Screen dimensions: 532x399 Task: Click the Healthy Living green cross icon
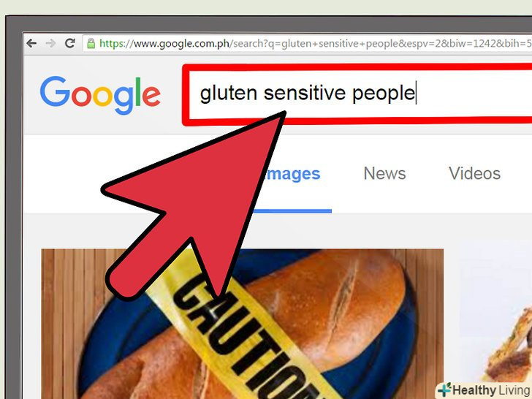[444, 389]
